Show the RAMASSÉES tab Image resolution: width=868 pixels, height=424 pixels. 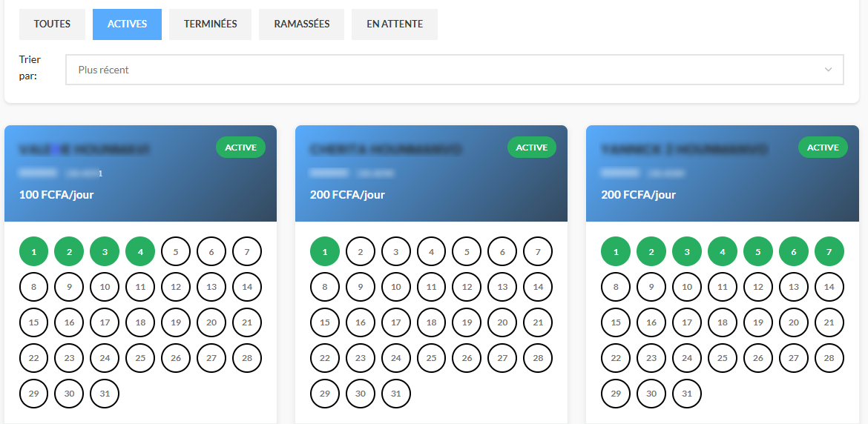[301, 24]
